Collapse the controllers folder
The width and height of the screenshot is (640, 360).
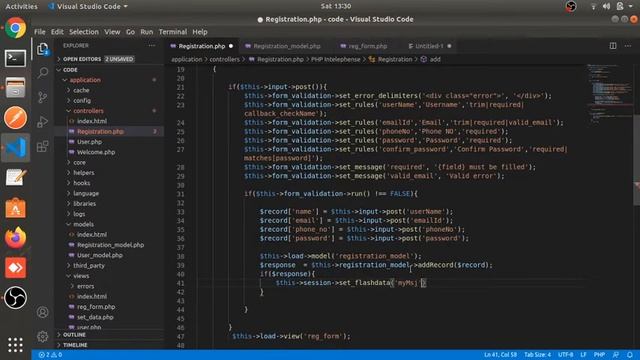coord(88,111)
